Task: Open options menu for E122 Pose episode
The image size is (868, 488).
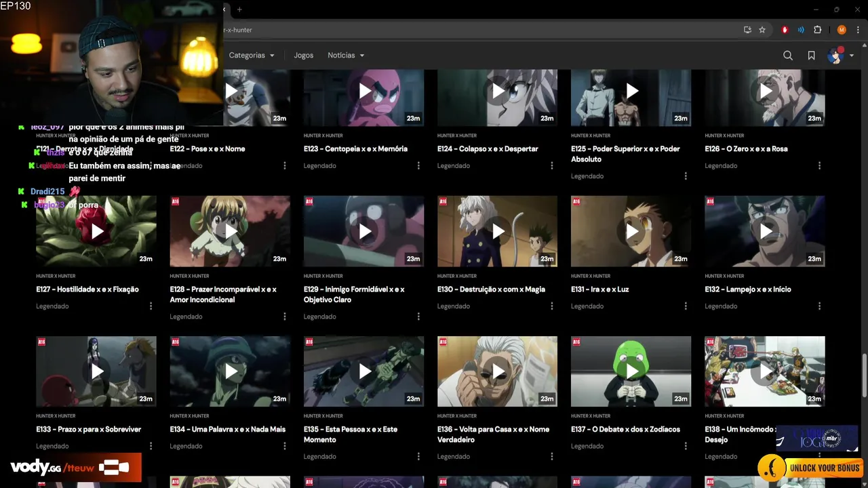Action: (x=285, y=165)
